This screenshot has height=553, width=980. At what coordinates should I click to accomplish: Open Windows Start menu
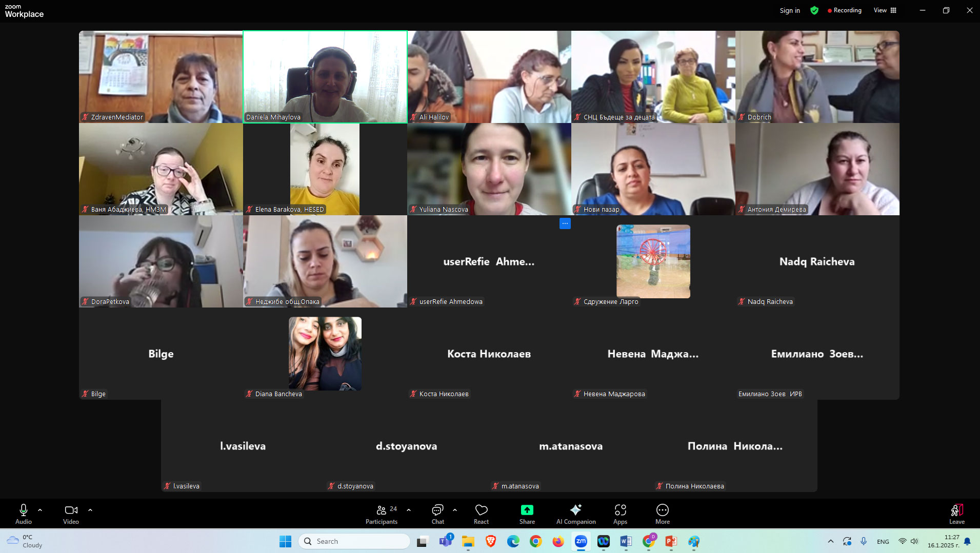click(x=286, y=541)
